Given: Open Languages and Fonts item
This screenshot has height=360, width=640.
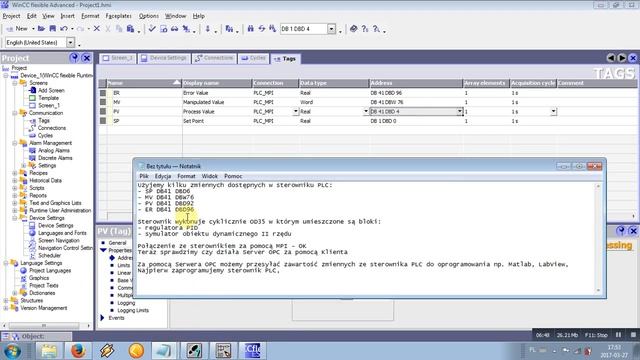Looking at the screenshot, I should pos(62,233).
